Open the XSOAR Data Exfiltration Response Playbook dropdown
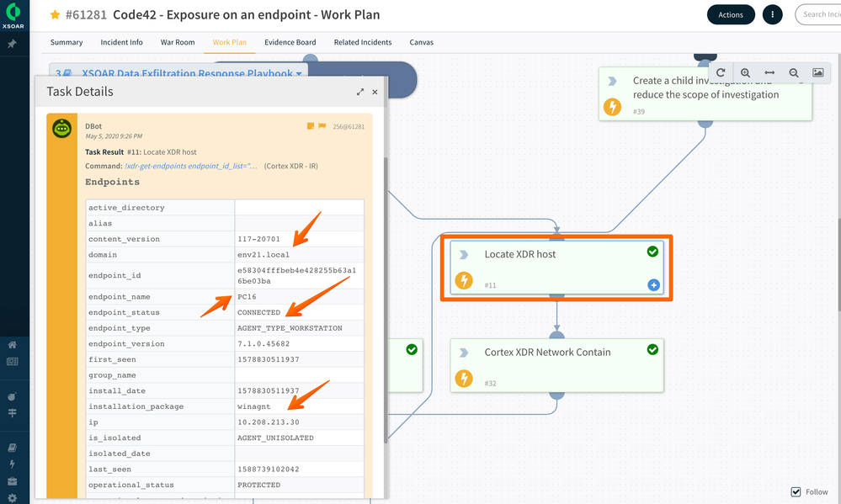This screenshot has width=841, height=504. tap(298, 74)
